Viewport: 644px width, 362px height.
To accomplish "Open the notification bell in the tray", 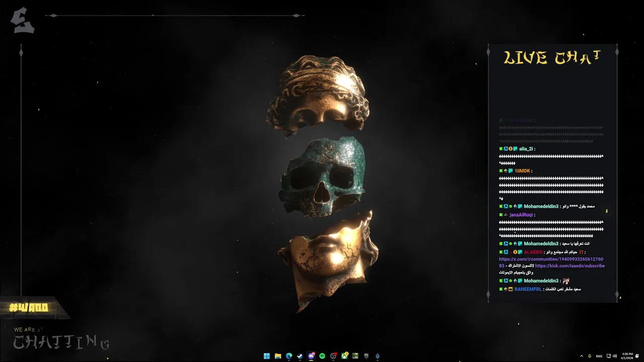I will pyautogui.click(x=637, y=356).
